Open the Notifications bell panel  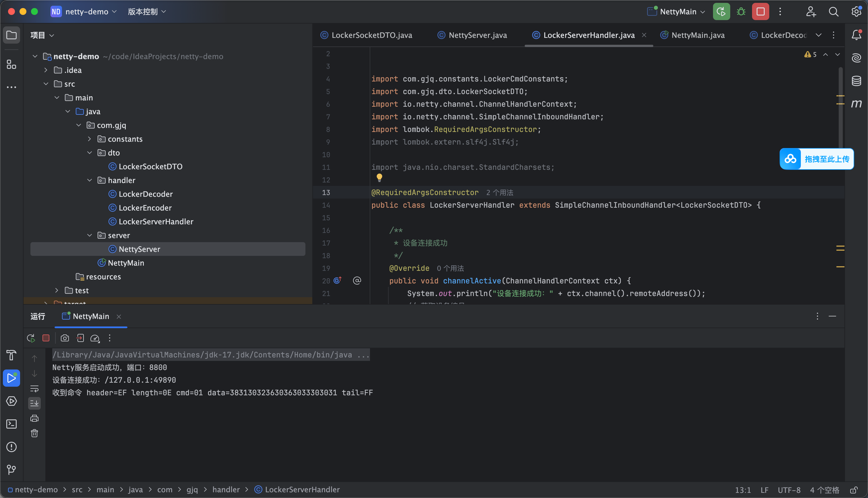pos(856,35)
